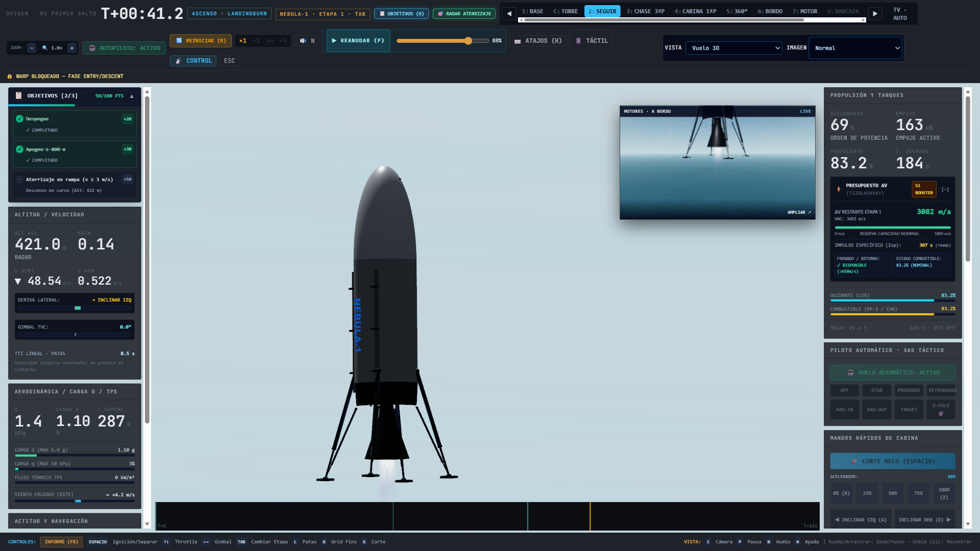
Task: Click the camera list horizontal scrollbar
Action: [x=664, y=20]
